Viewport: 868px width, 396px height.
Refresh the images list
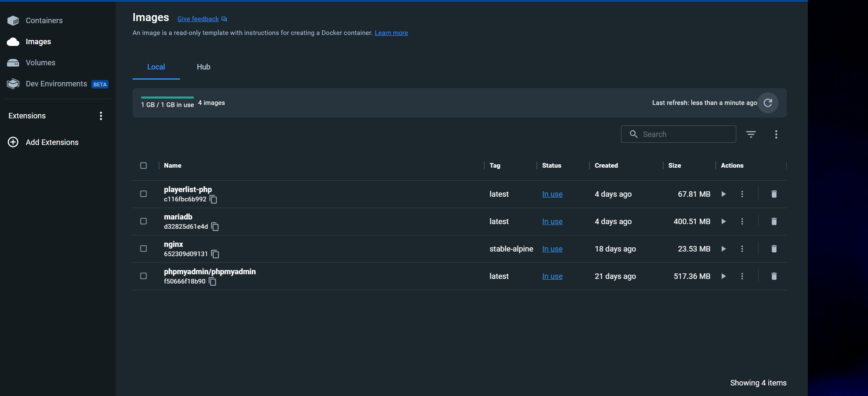tap(767, 102)
